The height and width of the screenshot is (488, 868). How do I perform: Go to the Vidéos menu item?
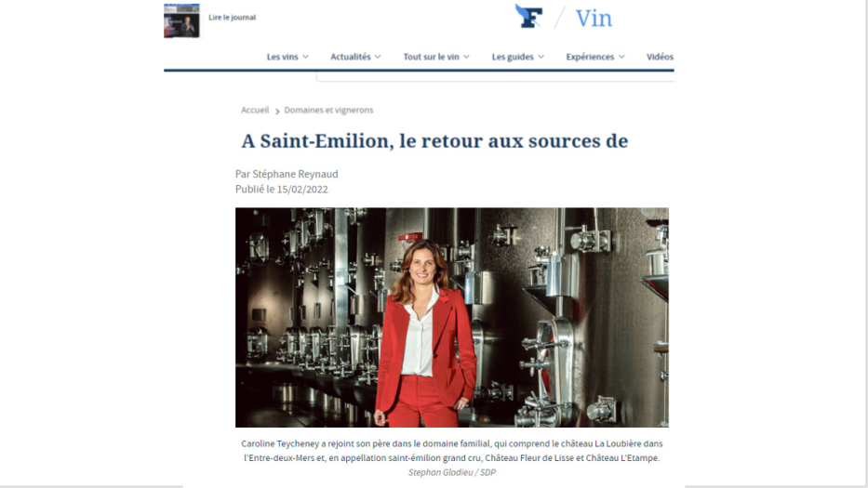pyautogui.click(x=660, y=57)
